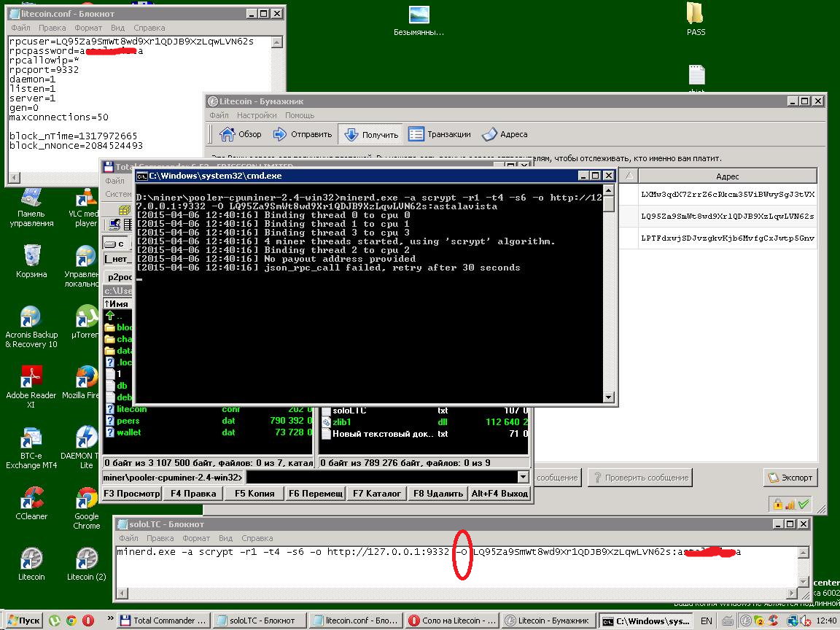
Task: Open the Отправить page in Litecoin wallet
Action: click(302, 134)
